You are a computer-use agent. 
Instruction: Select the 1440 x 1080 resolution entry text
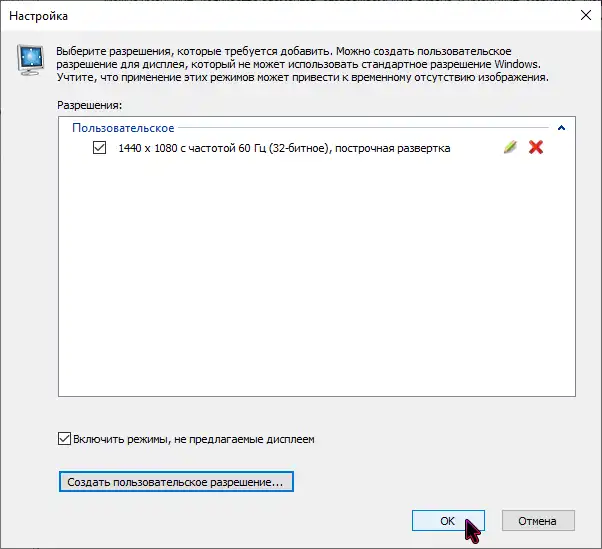click(x=240, y=148)
